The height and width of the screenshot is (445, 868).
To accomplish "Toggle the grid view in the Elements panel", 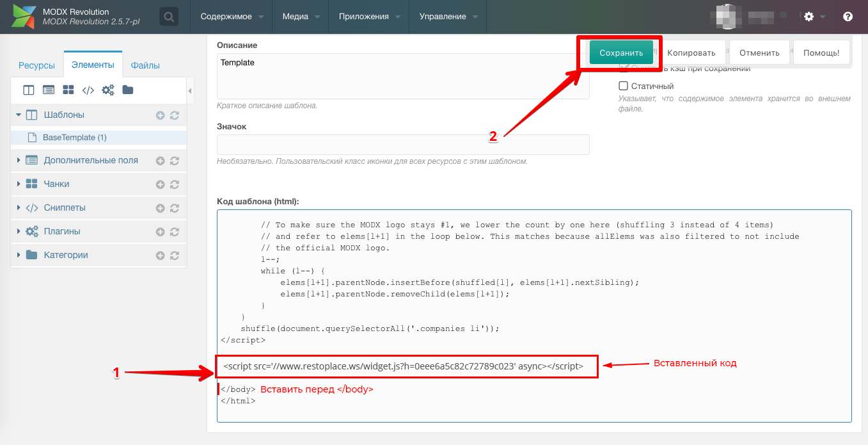I will 68,90.
